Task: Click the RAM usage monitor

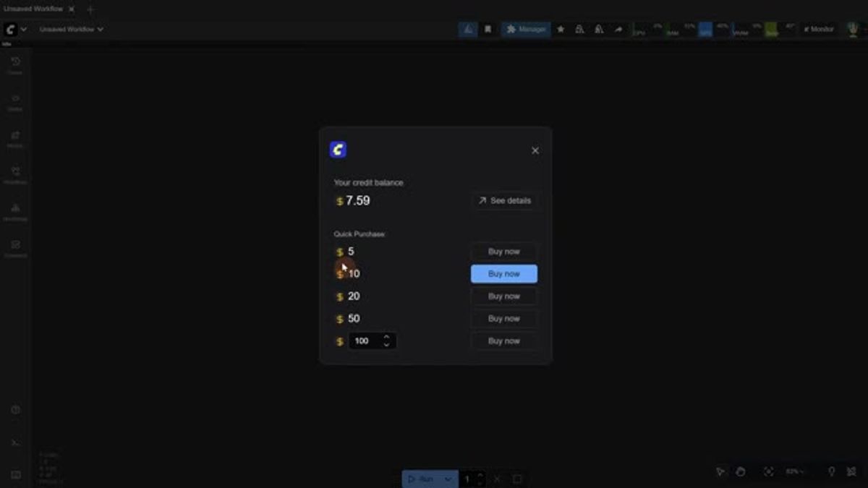Action: coord(681,30)
